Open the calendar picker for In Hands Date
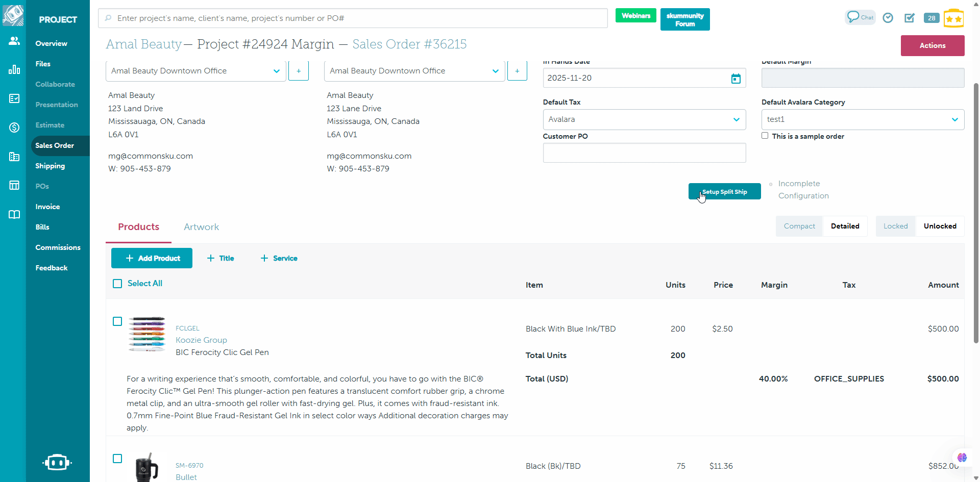This screenshot has height=482, width=980. pos(736,79)
